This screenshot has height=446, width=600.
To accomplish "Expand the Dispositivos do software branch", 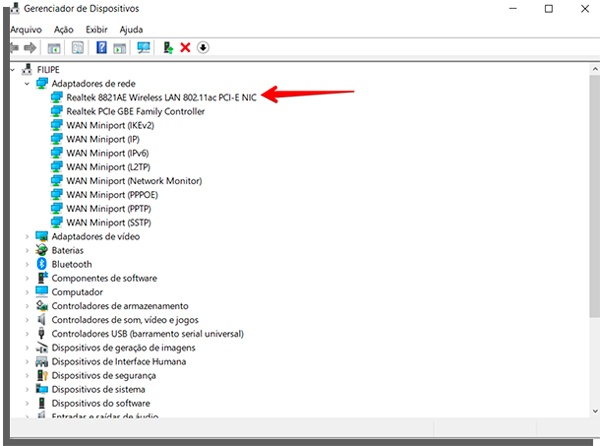I will click(27, 403).
